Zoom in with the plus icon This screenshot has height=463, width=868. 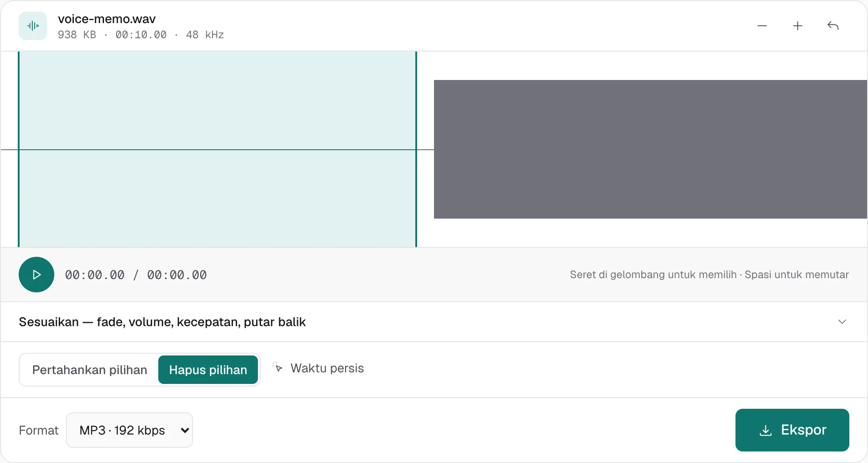[798, 26]
